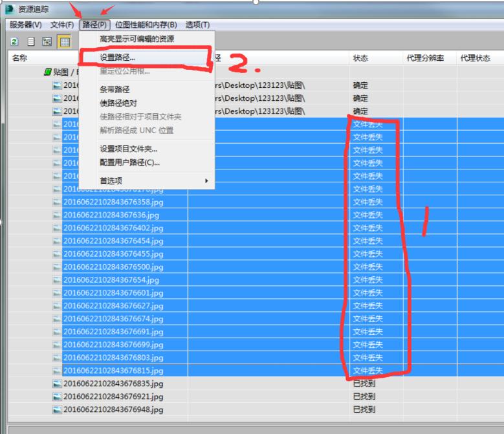Open the 位图性能和内存(B) menu
Screen dimensions: 504x434
click(146, 25)
